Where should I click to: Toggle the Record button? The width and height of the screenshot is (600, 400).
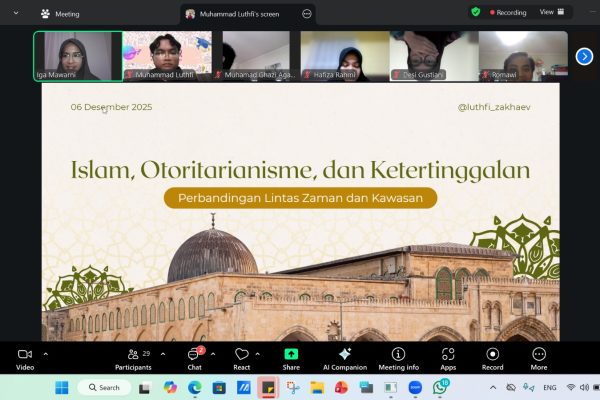coord(492,358)
